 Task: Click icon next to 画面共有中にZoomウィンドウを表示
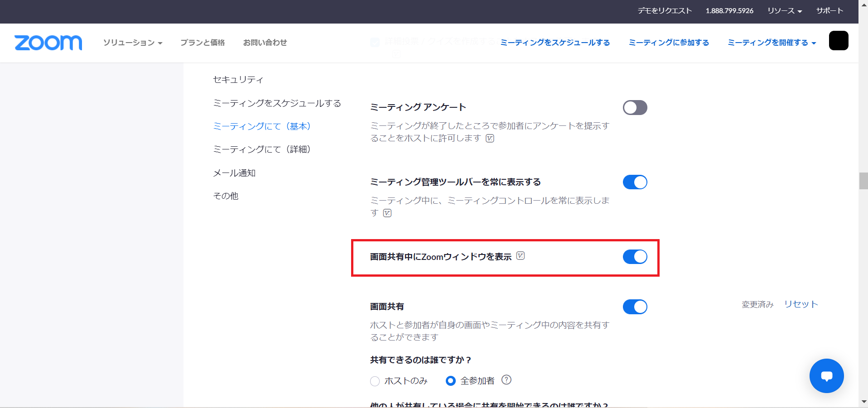pyautogui.click(x=521, y=256)
